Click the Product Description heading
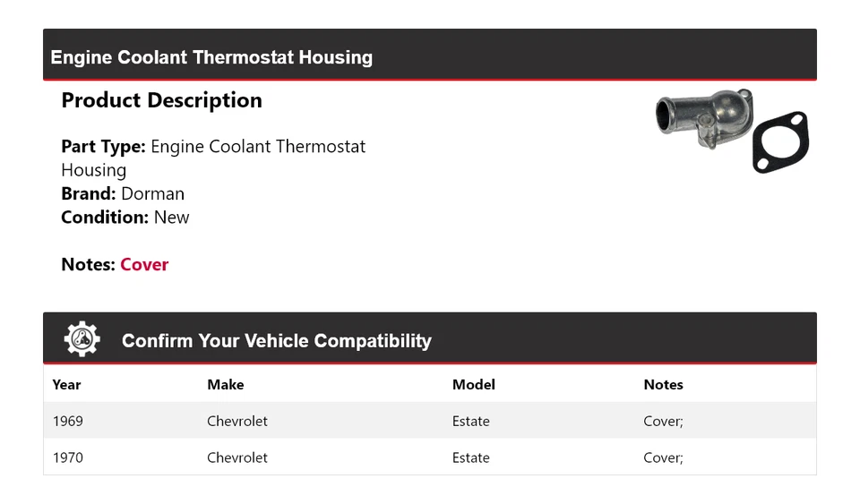This screenshot has height=504, width=860. 161,100
